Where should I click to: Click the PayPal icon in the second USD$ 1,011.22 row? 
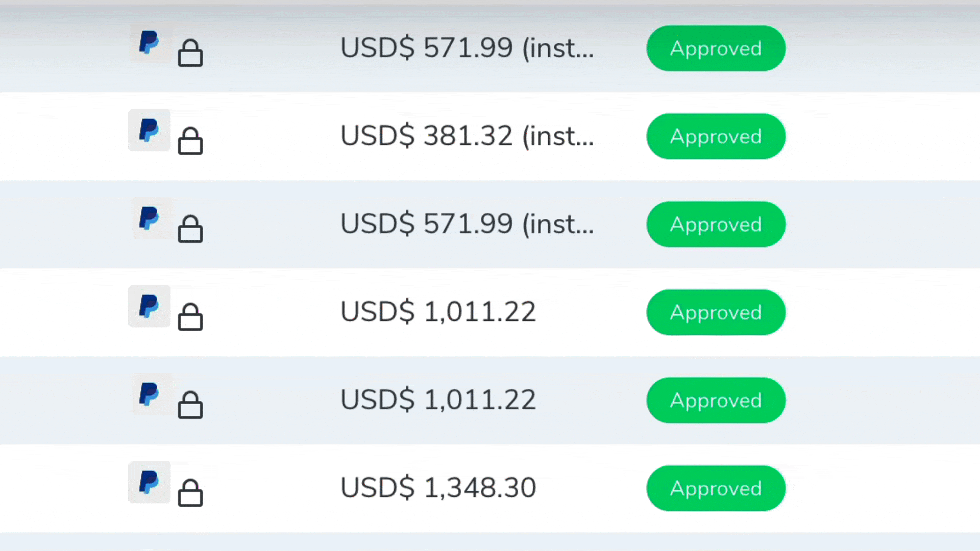(x=149, y=394)
